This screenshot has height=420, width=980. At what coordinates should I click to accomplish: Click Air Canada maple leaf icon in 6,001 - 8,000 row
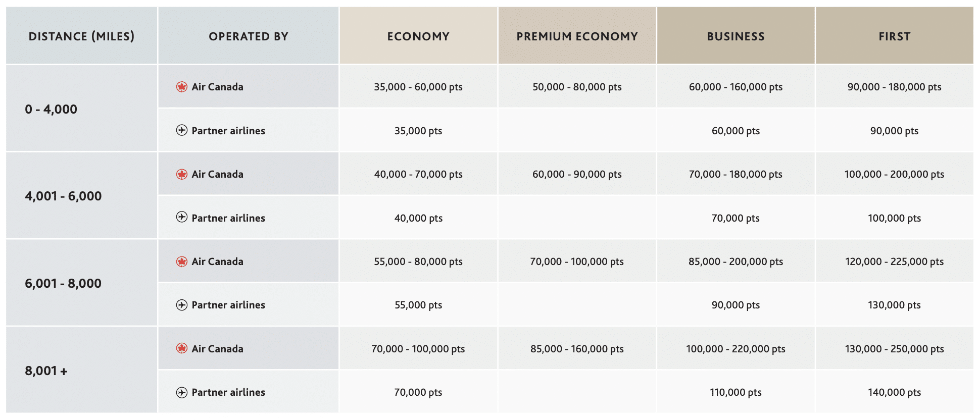(x=182, y=261)
